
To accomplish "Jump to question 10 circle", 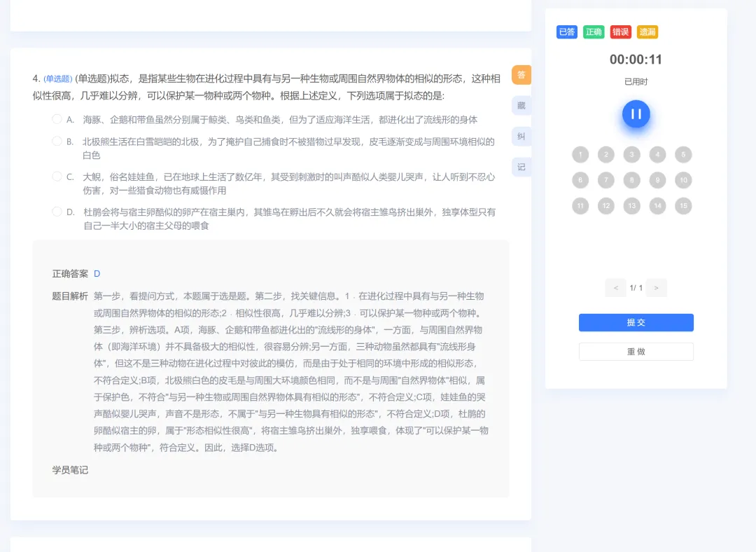I will 683,180.
